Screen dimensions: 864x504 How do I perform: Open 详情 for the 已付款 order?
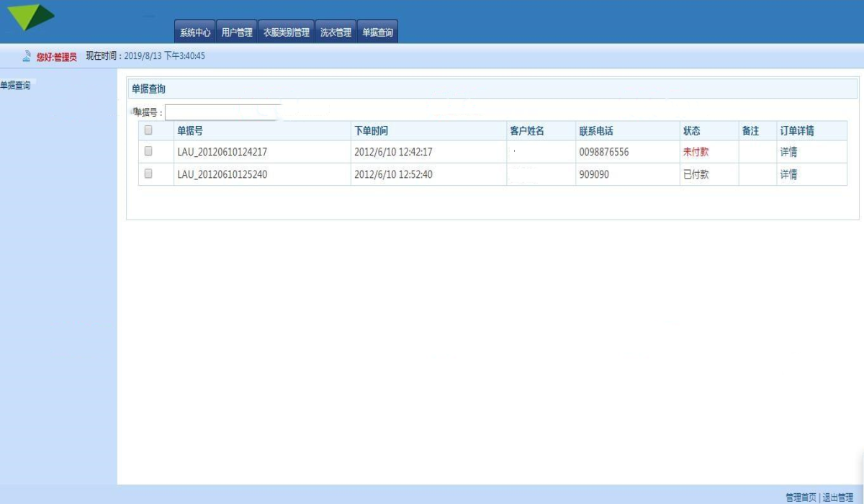pos(788,174)
